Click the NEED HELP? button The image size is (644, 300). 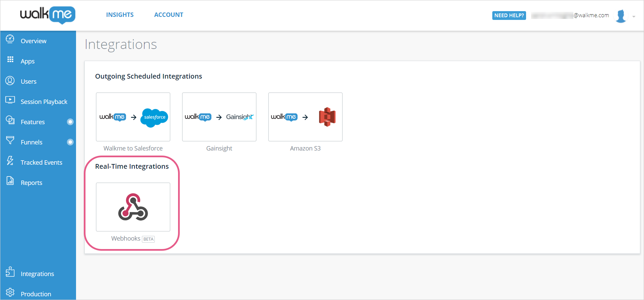pyautogui.click(x=509, y=16)
